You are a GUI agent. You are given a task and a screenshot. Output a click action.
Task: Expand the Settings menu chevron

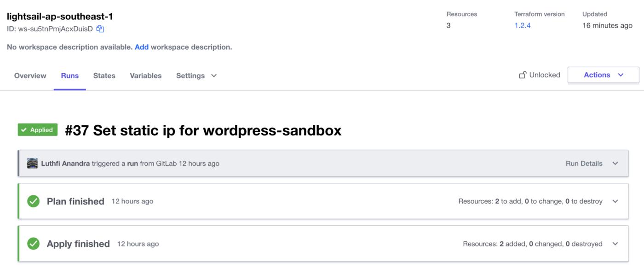[213, 76]
